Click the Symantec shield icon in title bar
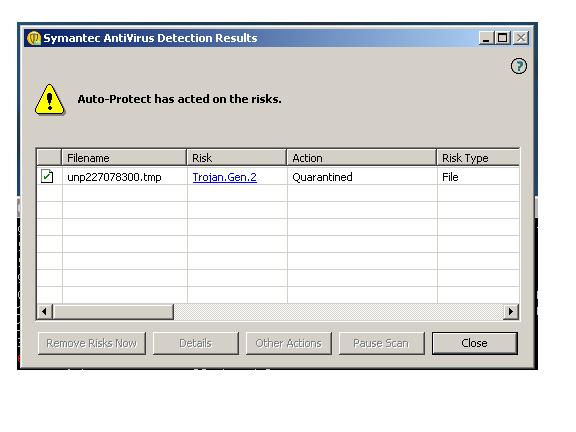Viewport: 576px width, 432px height. (x=34, y=38)
